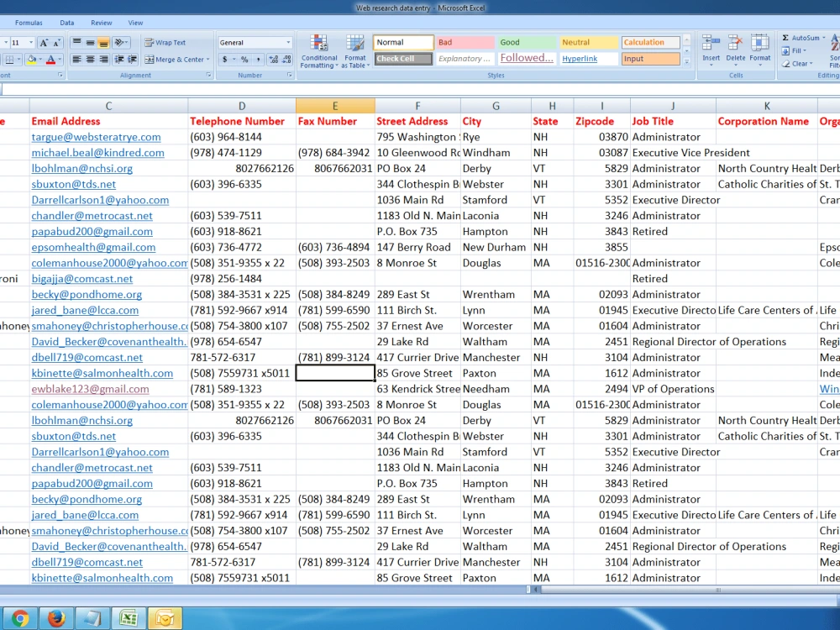
Task: Open the font size dropdown
Action: [30, 42]
